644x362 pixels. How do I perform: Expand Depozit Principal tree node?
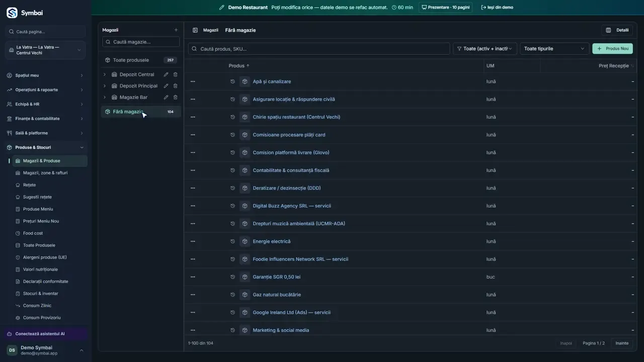point(105,86)
